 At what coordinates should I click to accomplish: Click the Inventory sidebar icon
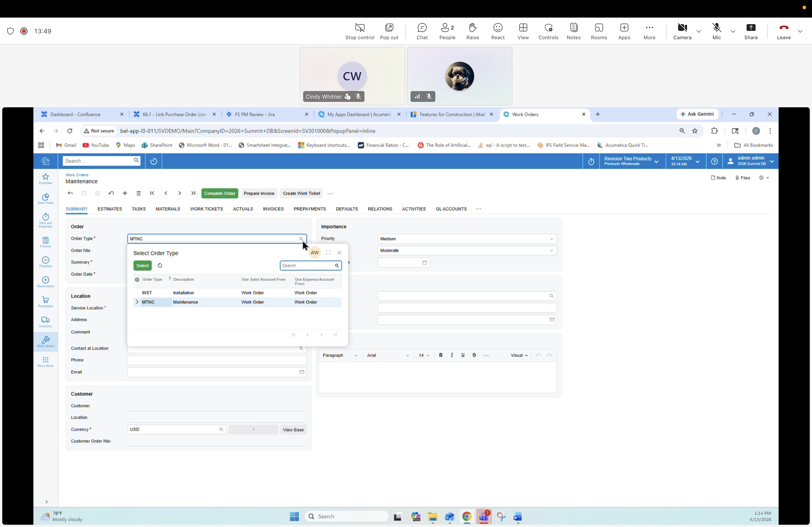tap(45, 321)
